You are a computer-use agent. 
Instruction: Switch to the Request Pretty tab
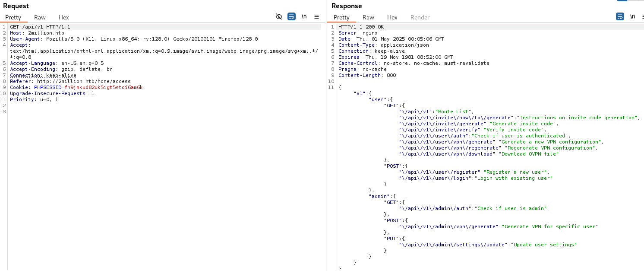[13, 17]
